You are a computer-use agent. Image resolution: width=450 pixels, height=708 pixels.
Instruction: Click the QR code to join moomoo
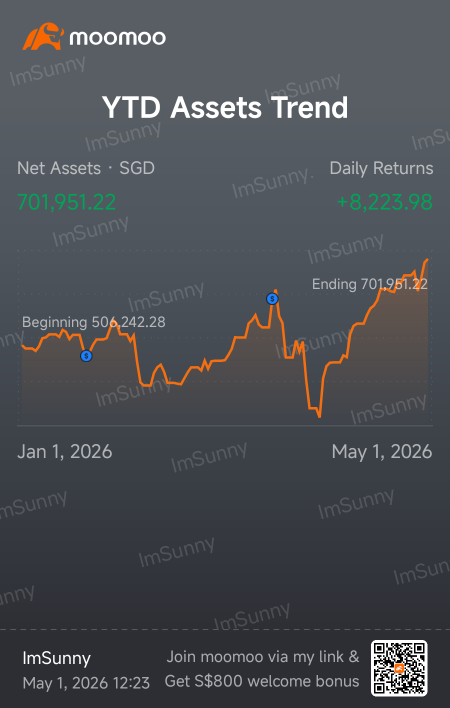point(399,668)
